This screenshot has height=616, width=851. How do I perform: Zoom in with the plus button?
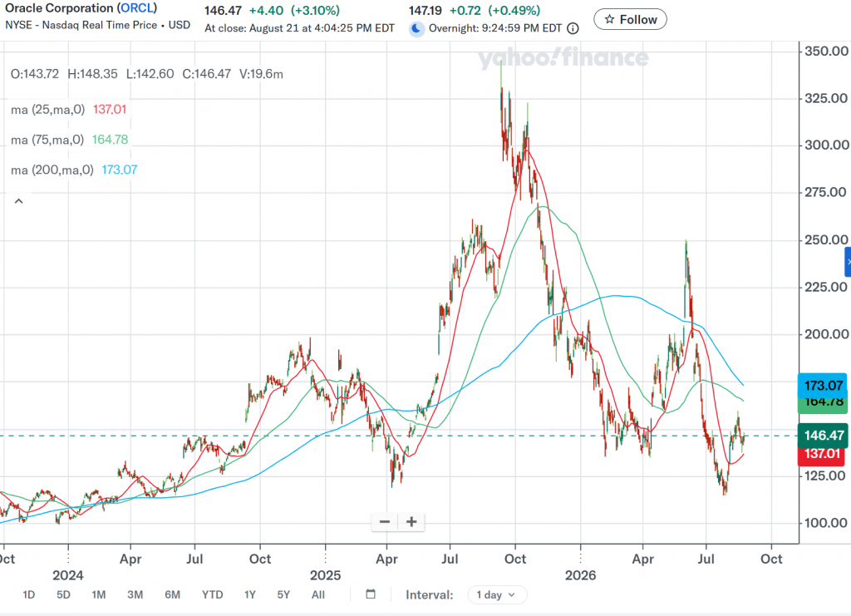tap(411, 521)
